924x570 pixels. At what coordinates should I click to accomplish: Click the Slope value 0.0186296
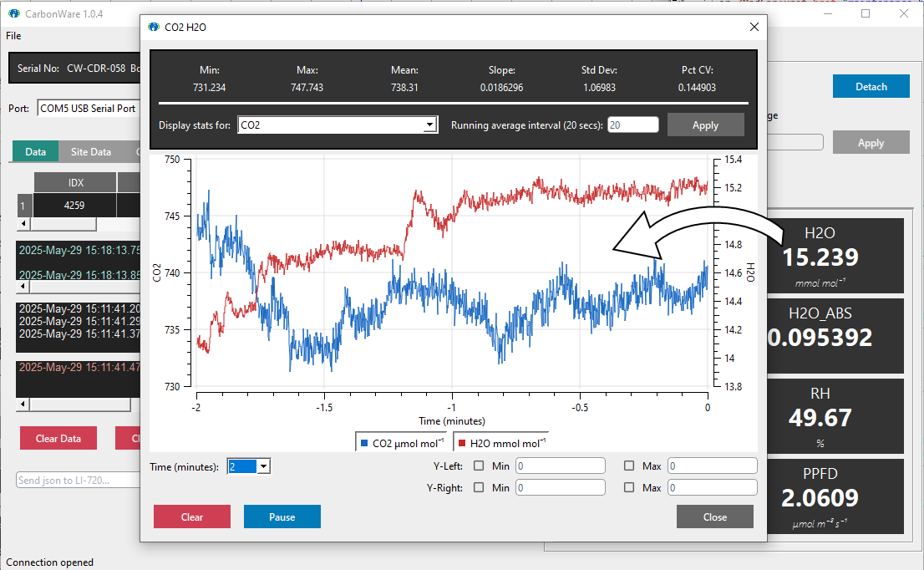point(501,87)
